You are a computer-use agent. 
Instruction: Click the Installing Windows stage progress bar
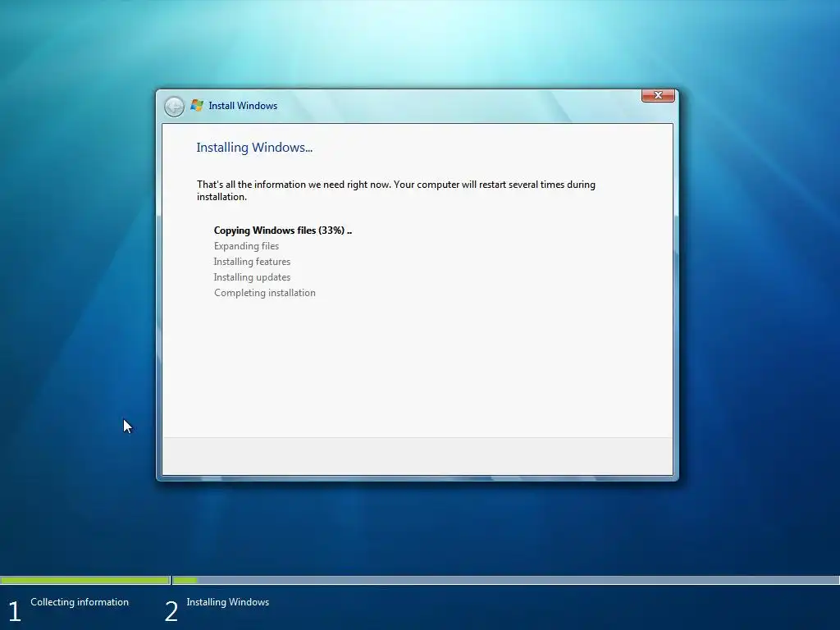(x=505, y=580)
